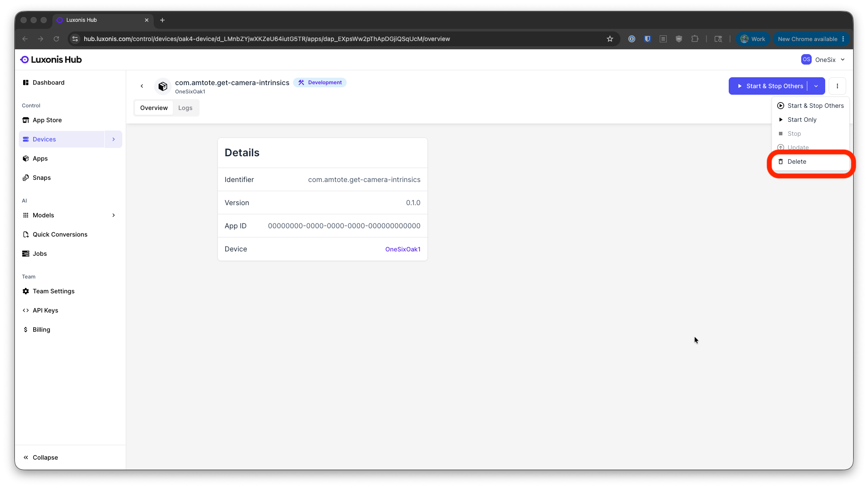Bookmark this page with the star
This screenshot has height=488, width=868.
point(610,39)
